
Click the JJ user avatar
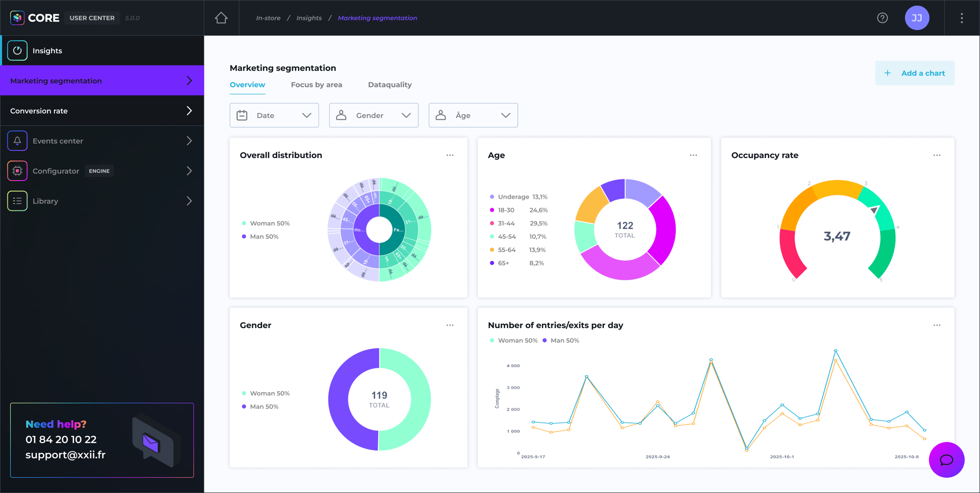[916, 18]
